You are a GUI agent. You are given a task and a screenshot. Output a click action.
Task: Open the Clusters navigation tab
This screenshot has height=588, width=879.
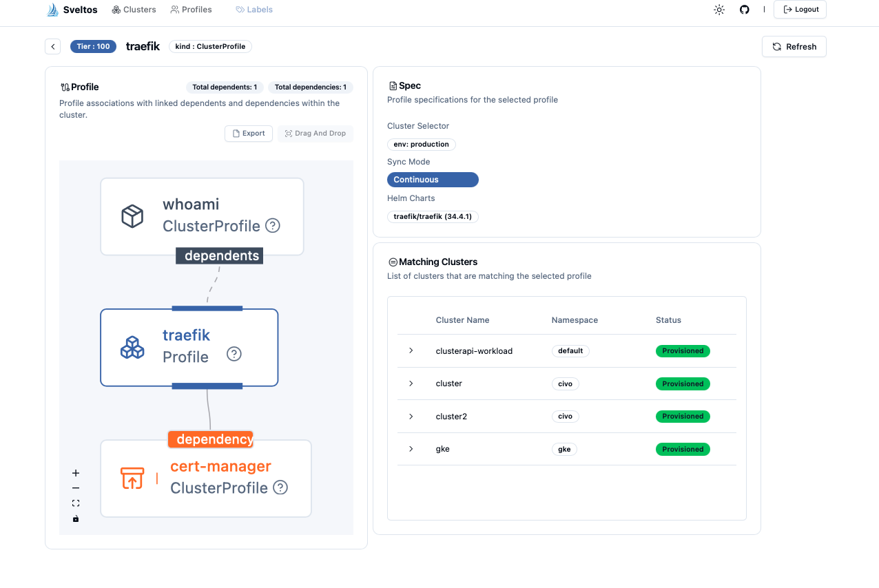tap(134, 10)
